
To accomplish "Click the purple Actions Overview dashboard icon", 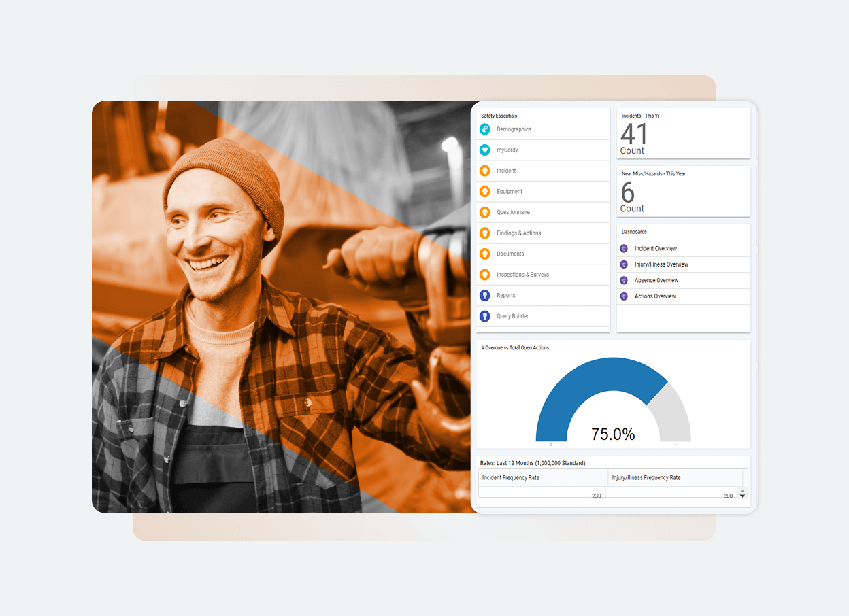I will 624,296.
